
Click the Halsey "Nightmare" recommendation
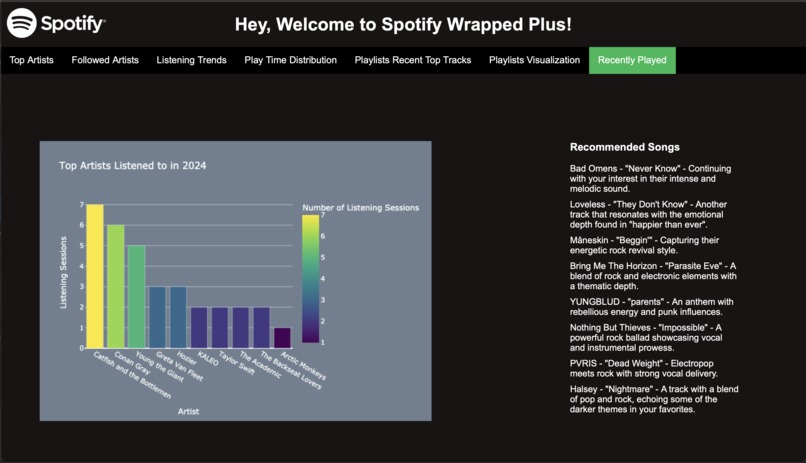pyautogui.click(x=654, y=399)
